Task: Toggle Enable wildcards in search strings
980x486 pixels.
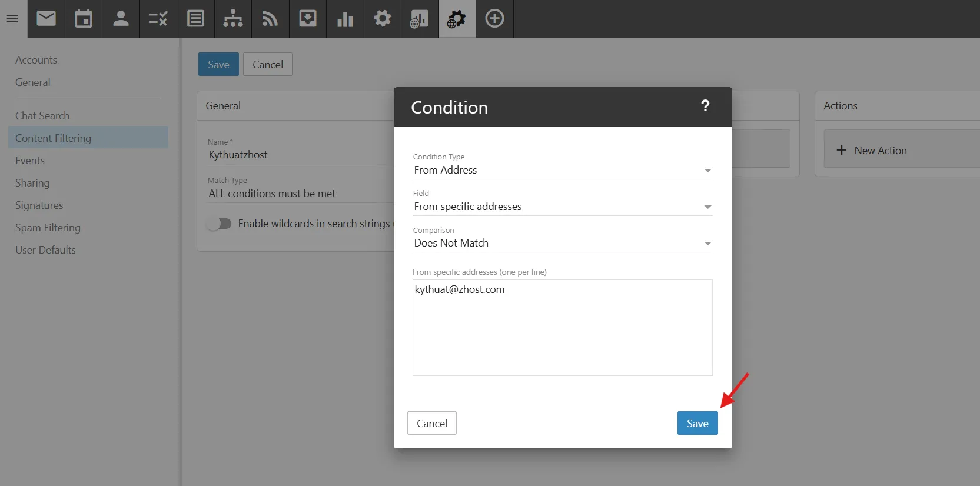Action: coord(220,224)
